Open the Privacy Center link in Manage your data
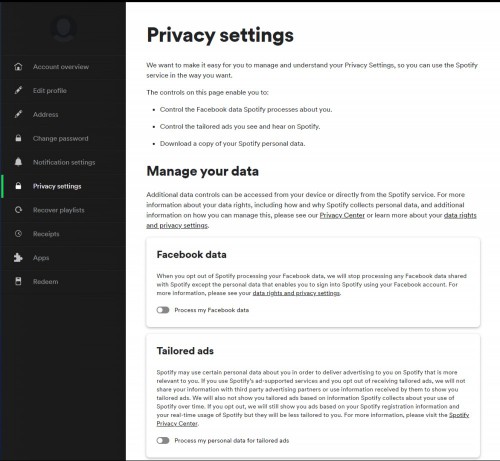The image size is (500, 461). [x=342, y=215]
